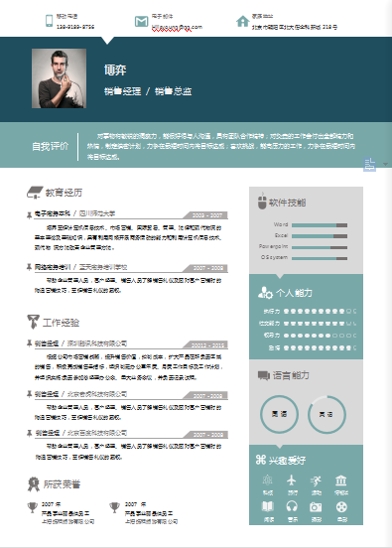Click the camera photography hobby icon
Image resolution: width=392 pixels, height=548 pixels.
pos(316,506)
